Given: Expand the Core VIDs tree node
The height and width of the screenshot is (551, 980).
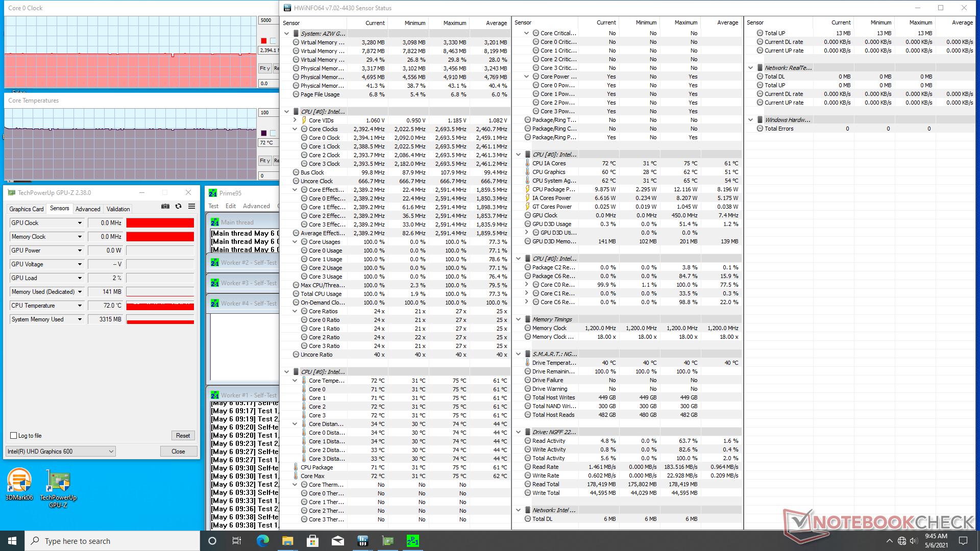Looking at the screenshot, I should pyautogui.click(x=295, y=120).
